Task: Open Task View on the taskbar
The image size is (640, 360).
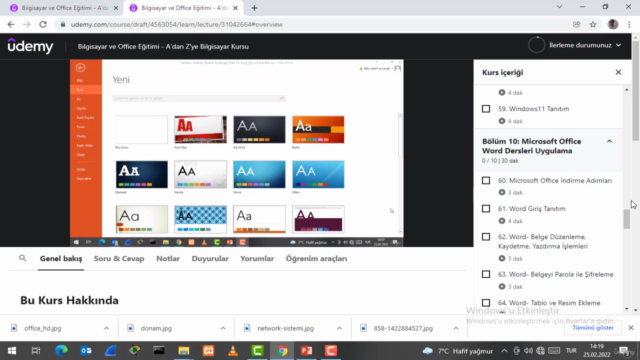Action: coord(36,351)
